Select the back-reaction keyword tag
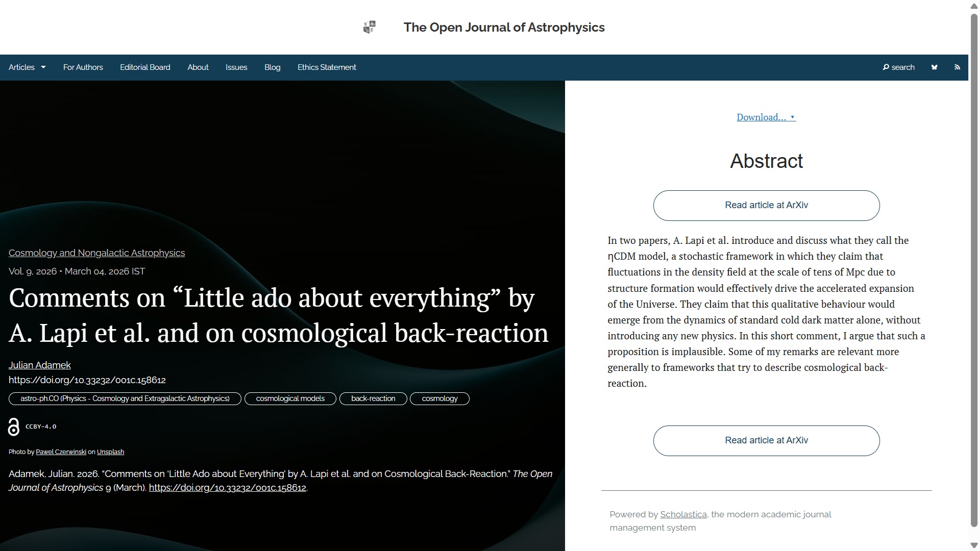The width and height of the screenshot is (980, 551). (373, 399)
